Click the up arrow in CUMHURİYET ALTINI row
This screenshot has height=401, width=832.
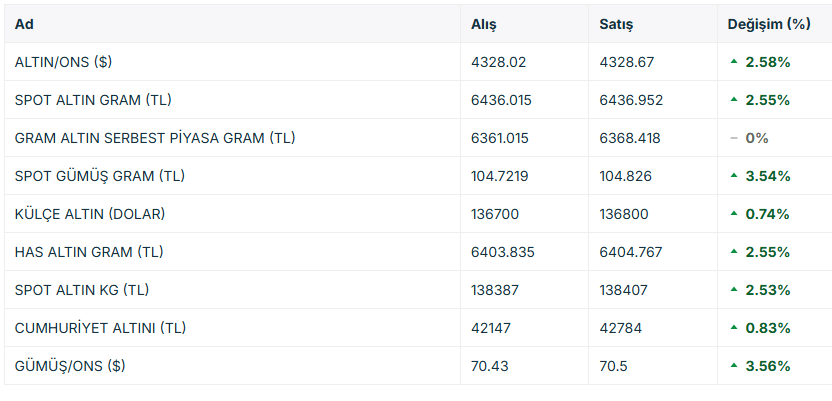point(734,328)
